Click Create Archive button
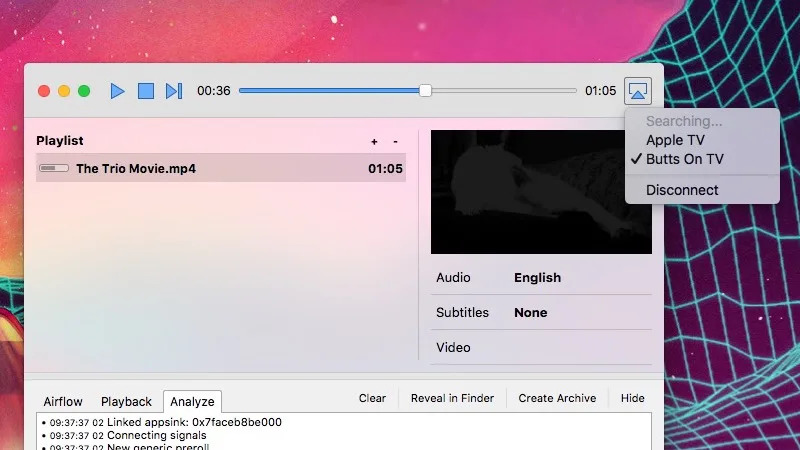Screen dimensions: 800x450 pos(557,398)
